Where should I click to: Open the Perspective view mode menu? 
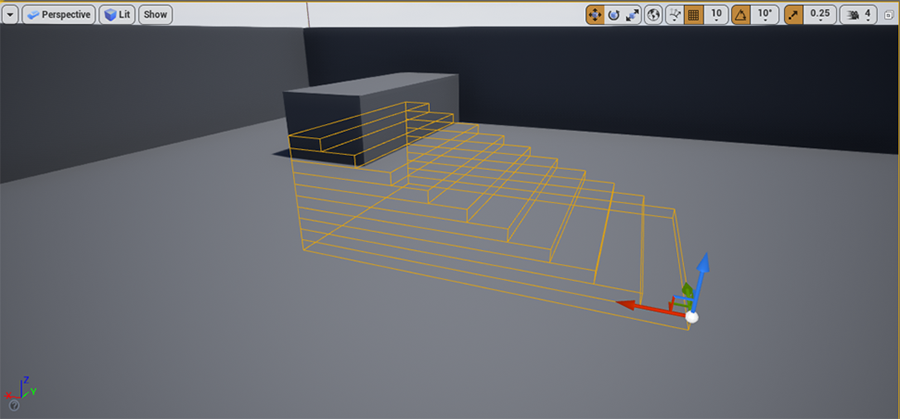(59, 15)
